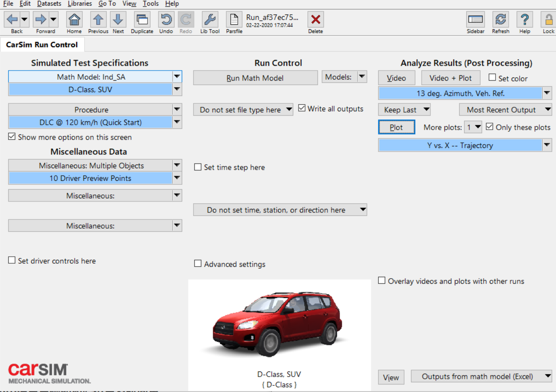Click the Video + Plot button
The width and height of the screenshot is (556, 392).
click(450, 78)
